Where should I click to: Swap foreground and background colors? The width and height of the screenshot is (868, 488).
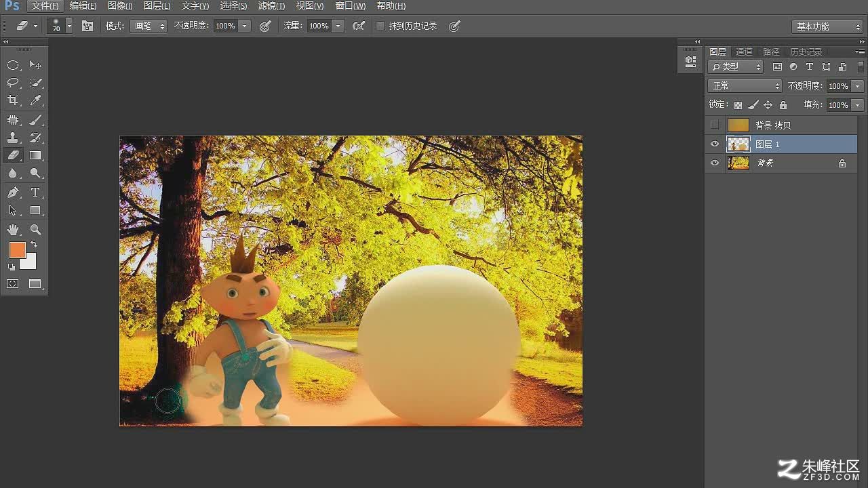[x=34, y=244]
